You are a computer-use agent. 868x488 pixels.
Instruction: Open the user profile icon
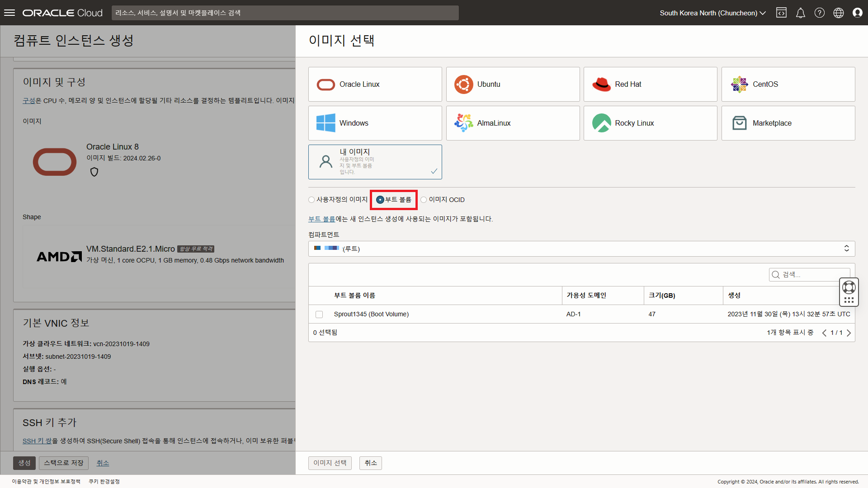tap(857, 13)
